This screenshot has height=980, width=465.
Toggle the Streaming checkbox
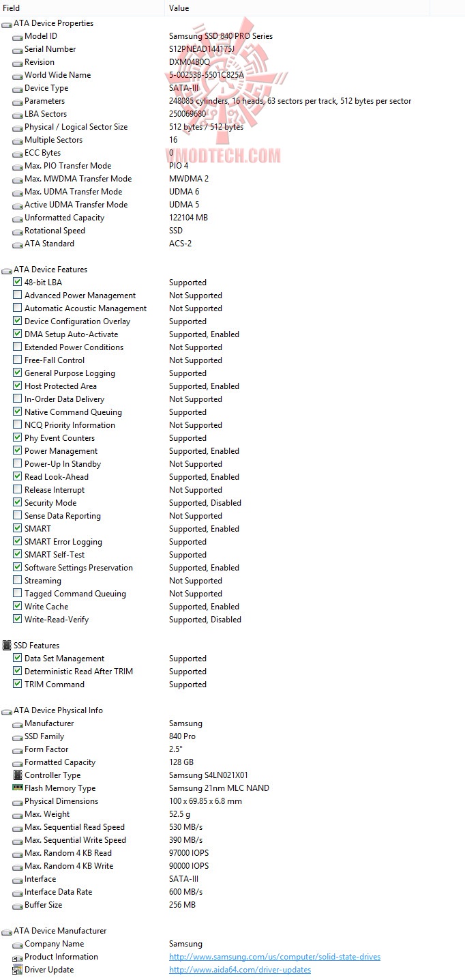coord(18,581)
